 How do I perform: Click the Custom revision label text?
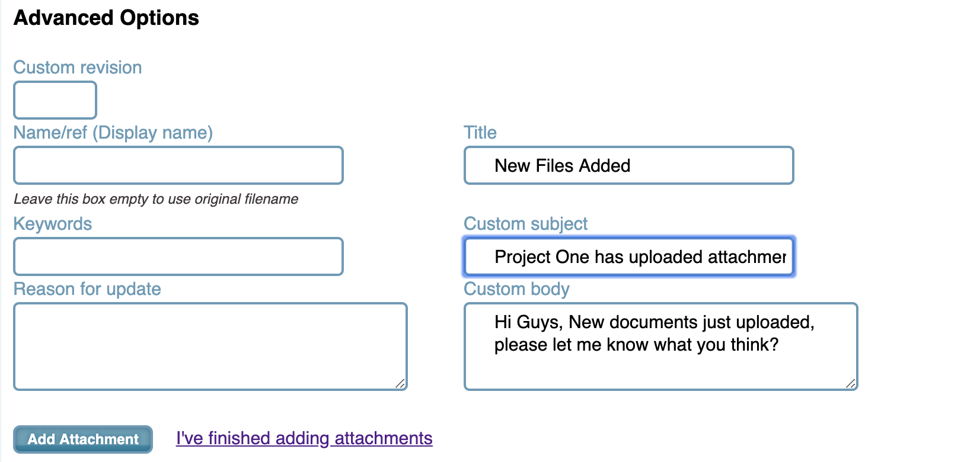tap(78, 68)
